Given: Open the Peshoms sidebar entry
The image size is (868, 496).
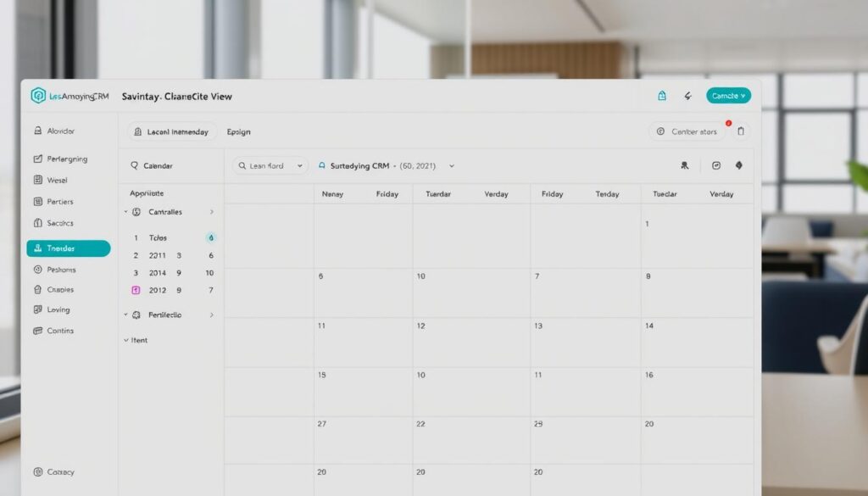Looking at the screenshot, I should (x=63, y=270).
